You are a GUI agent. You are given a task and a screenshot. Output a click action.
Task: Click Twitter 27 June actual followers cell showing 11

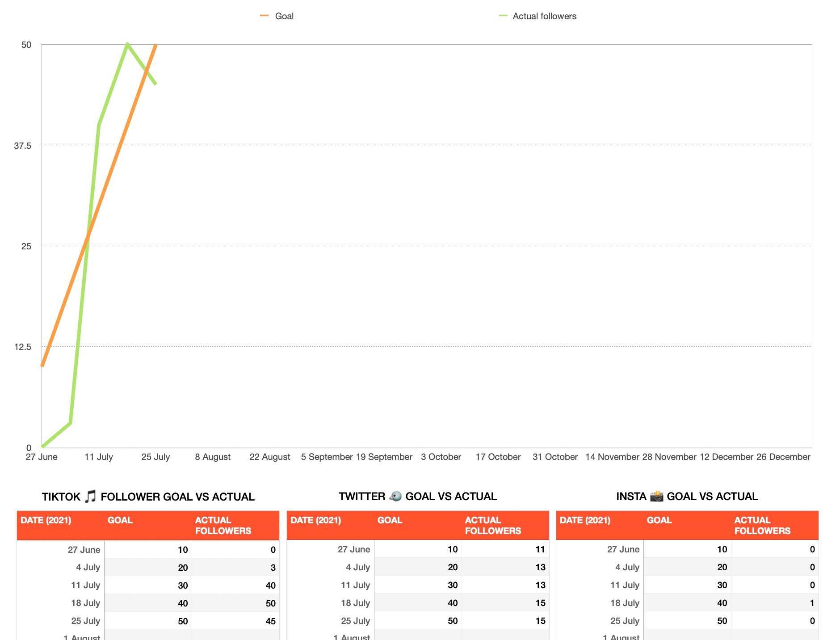point(505,549)
